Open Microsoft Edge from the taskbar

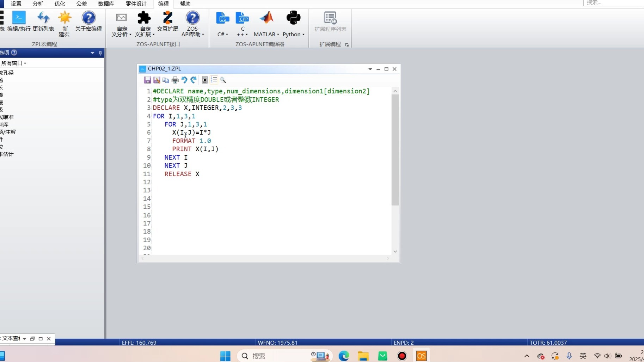[x=344, y=356]
